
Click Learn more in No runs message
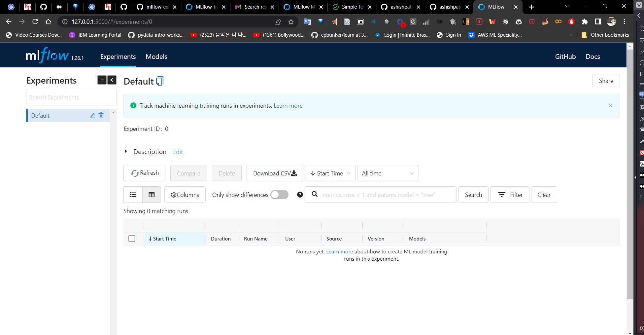339,251
